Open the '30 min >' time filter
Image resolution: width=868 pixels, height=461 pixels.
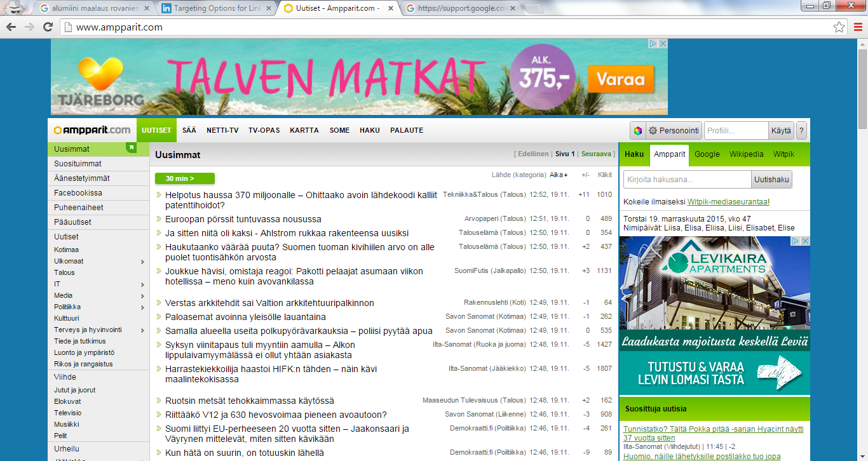coord(185,178)
